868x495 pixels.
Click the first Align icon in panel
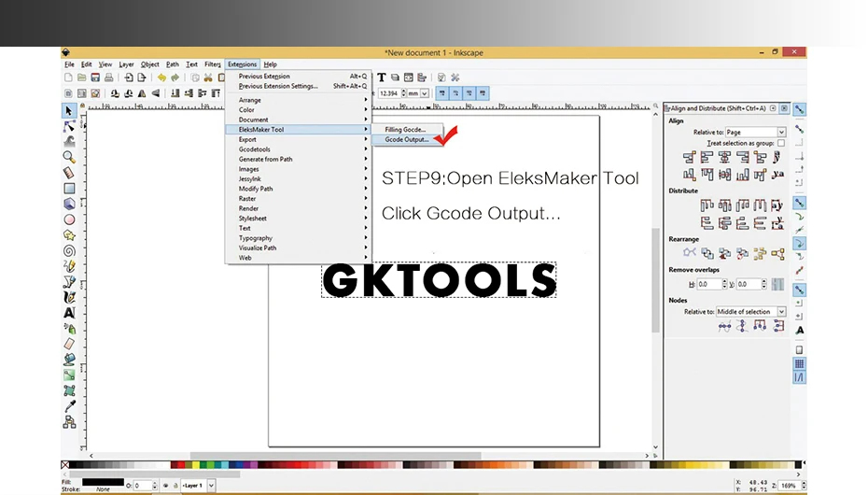(x=689, y=157)
